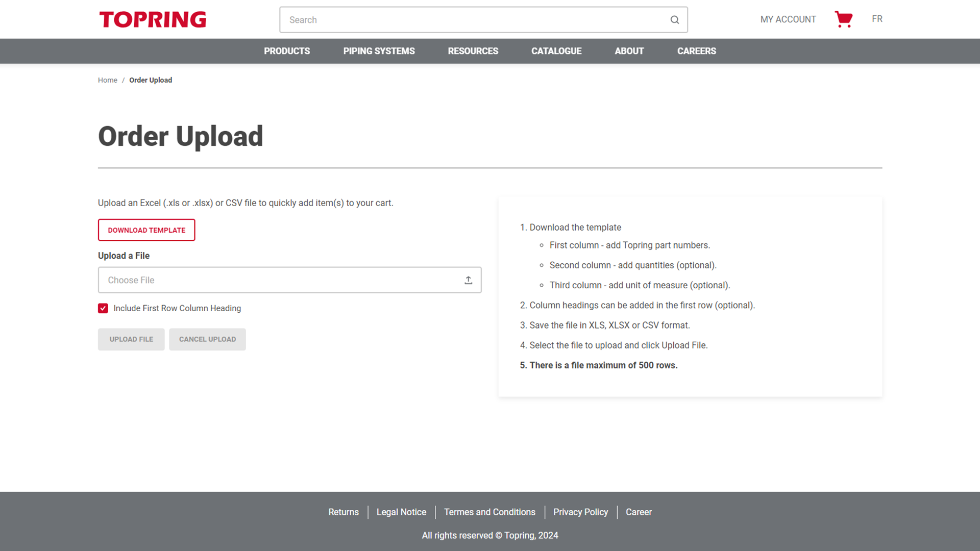This screenshot has width=980, height=551.
Task: Open the Careers menu
Action: coord(696,51)
